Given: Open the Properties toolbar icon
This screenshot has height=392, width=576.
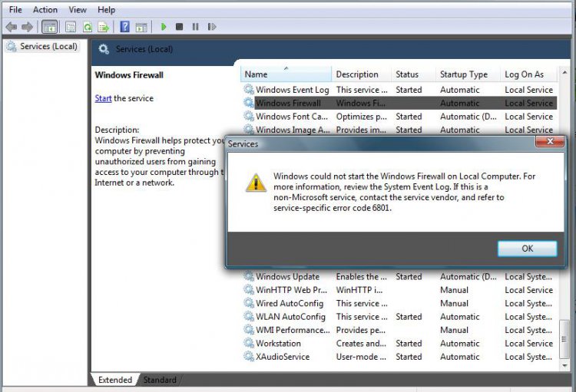Looking at the screenshot, I should (71, 27).
